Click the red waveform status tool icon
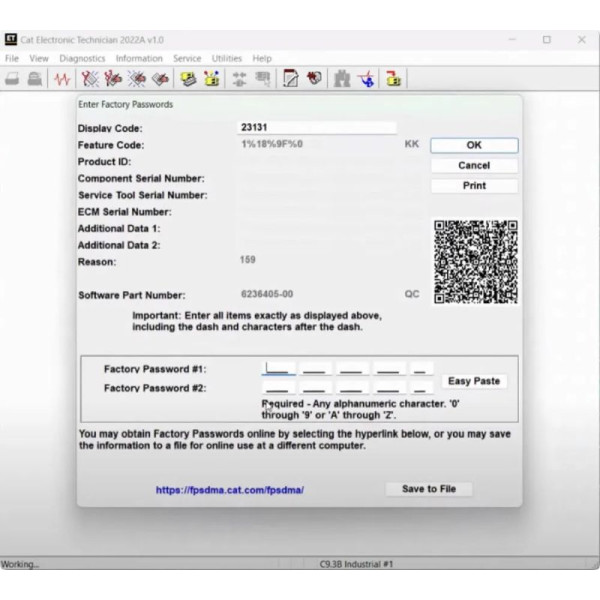Viewport: 600px width, 600px height. coord(61,79)
